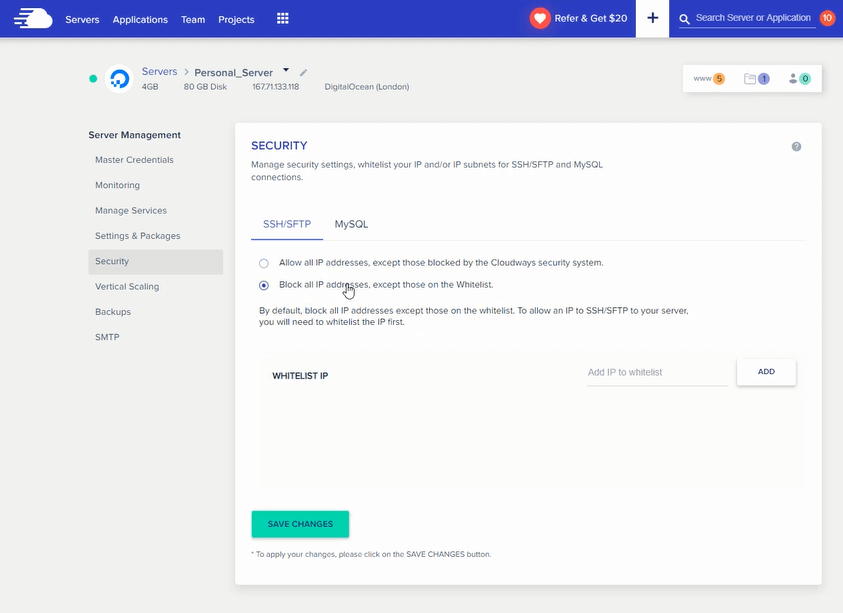Open the grid apps menu in navbar

[282, 18]
